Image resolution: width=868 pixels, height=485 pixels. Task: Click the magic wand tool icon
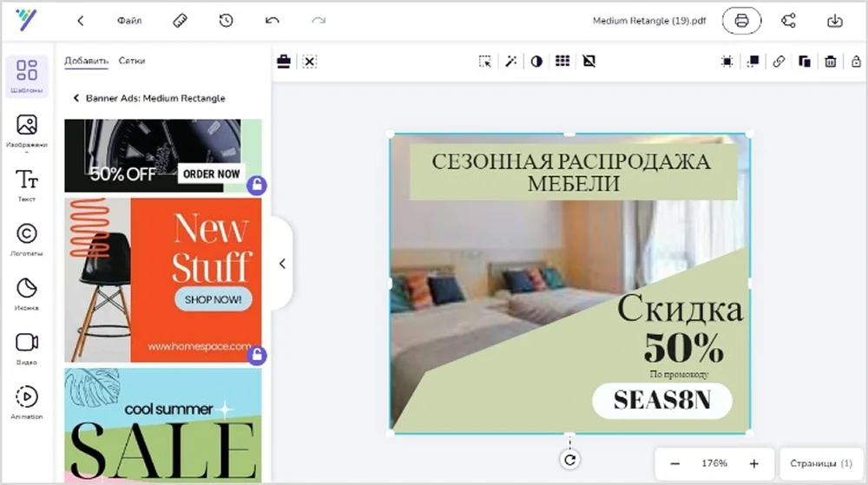point(511,62)
